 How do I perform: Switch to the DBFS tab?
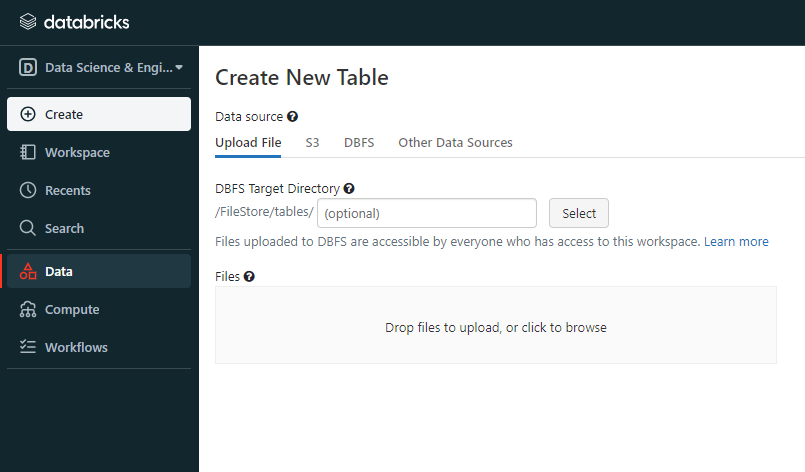click(x=359, y=142)
